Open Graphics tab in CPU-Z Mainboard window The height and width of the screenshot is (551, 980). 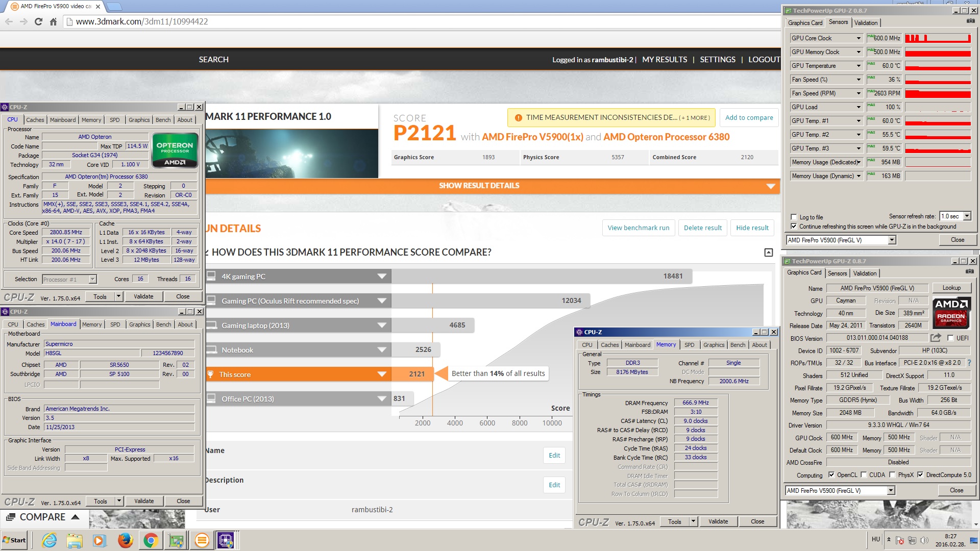coord(139,324)
